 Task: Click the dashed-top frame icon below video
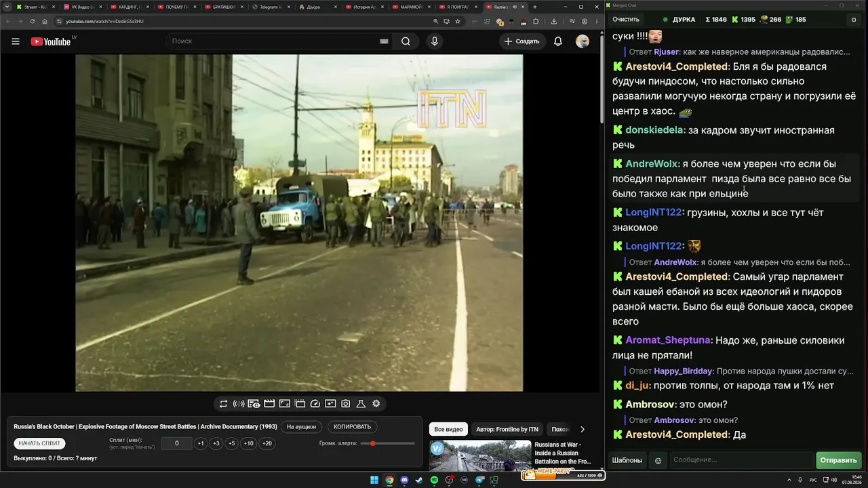(300, 404)
